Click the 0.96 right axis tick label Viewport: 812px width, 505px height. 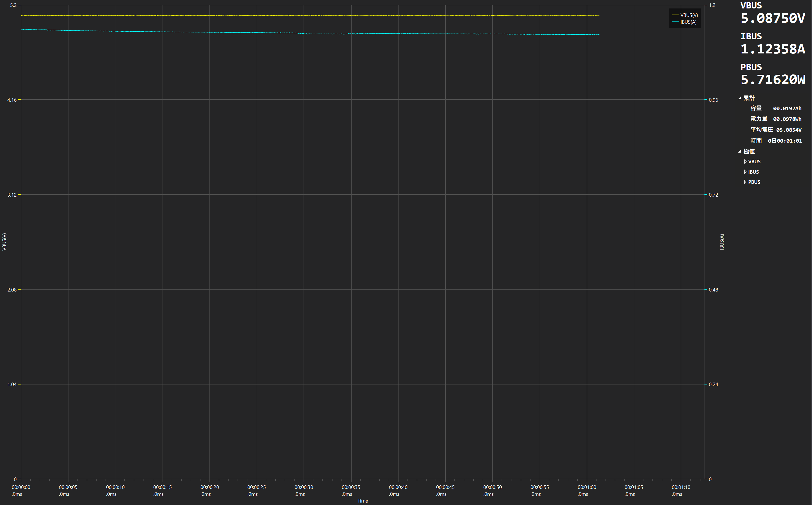tap(713, 100)
